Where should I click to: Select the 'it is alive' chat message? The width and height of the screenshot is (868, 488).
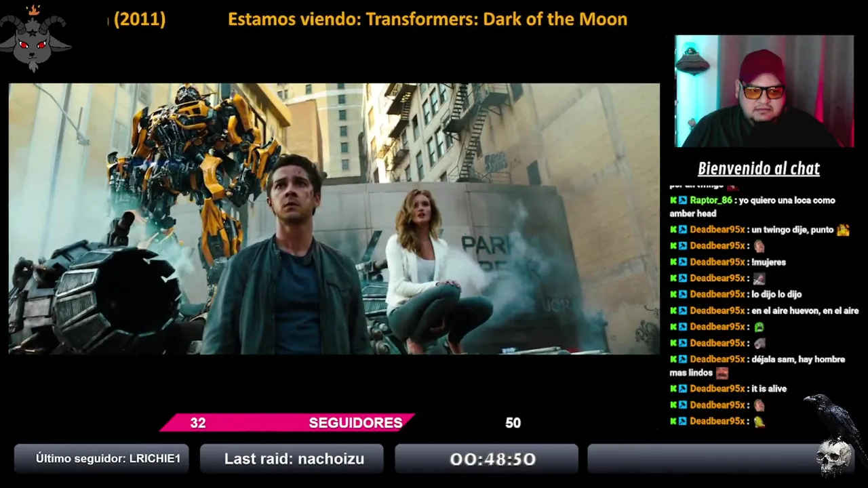pos(769,389)
